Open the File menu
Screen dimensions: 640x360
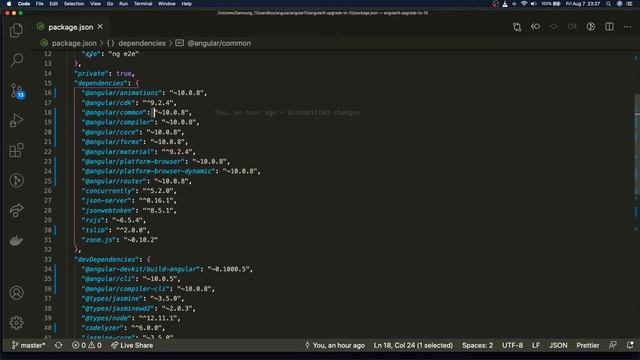(x=40, y=4)
